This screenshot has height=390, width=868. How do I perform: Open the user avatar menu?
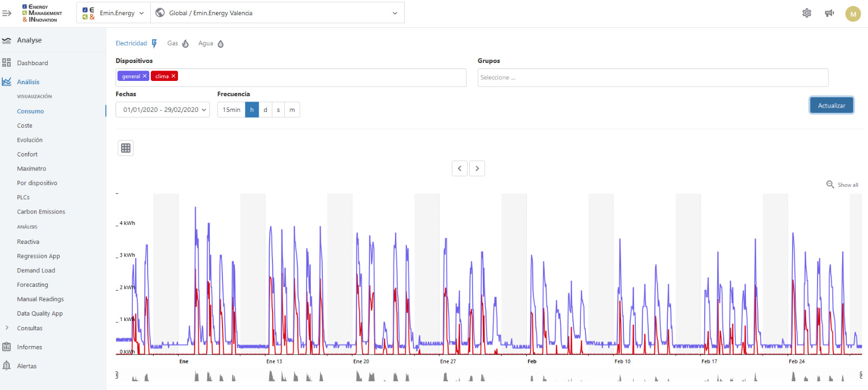pyautogui.click(x=853, y=14)
